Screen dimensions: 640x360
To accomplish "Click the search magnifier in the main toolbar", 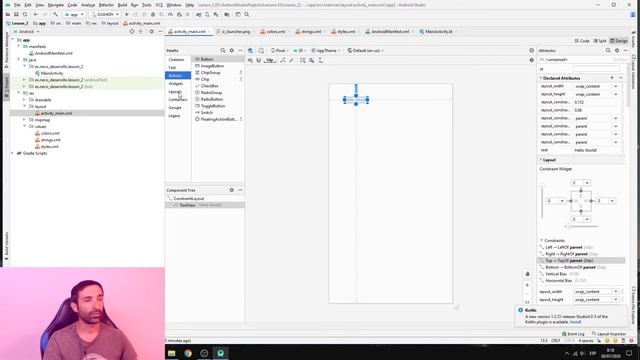I will point(247,14).
